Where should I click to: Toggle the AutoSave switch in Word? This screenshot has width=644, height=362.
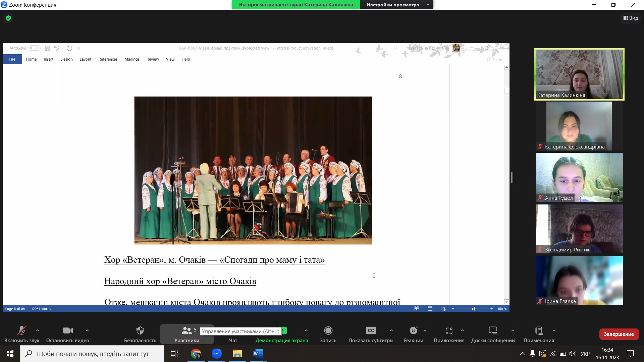click(x=34, y=48)
